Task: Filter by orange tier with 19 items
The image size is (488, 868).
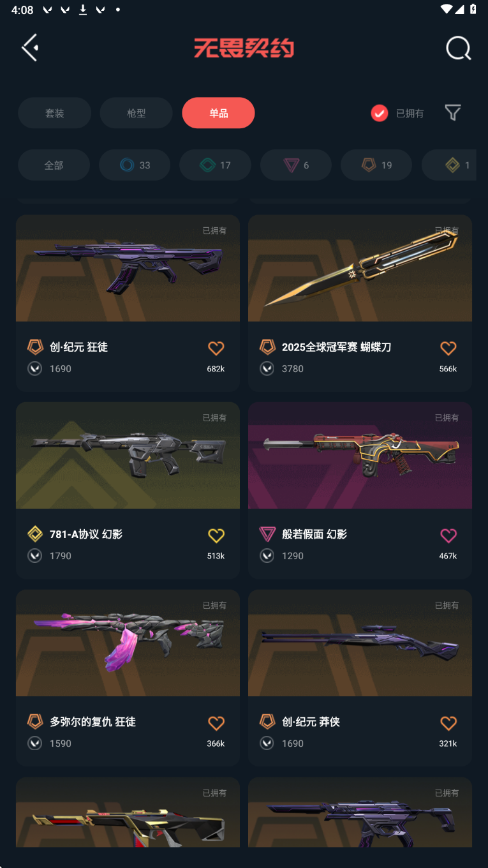Action: point(376,165)
